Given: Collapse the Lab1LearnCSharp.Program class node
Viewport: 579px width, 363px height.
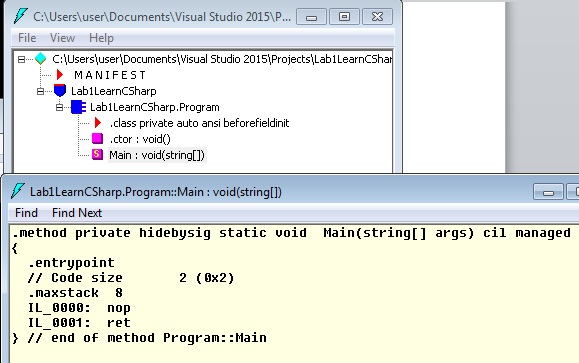Looking at the screenshot, I should point(59,107).
